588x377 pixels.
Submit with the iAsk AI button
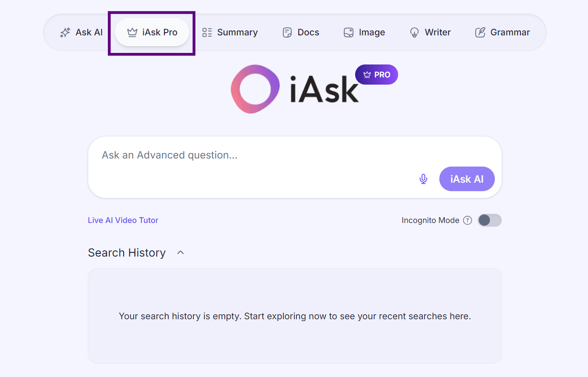[x=467, y=179]
